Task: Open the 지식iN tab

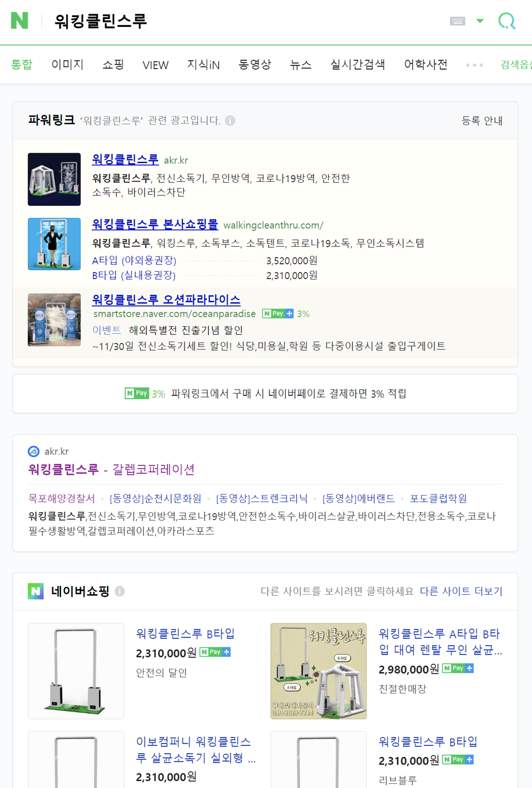Action: pos(204,64)
